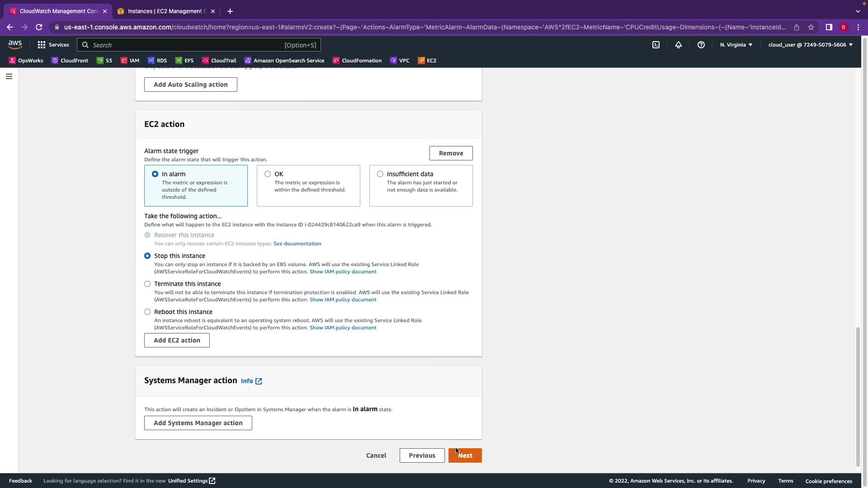Select the OK alarm state trigger
868x488 pixels.
(268, 174)
